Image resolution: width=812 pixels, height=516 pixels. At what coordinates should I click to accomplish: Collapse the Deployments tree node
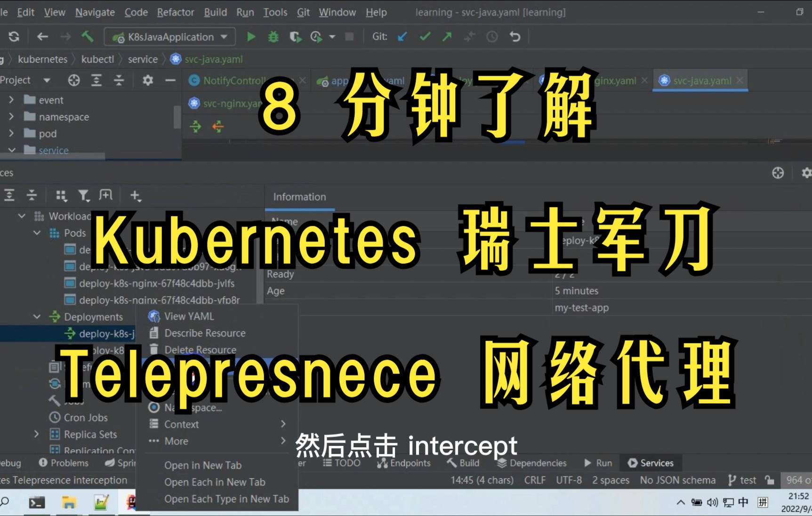(x=37, y=317)
